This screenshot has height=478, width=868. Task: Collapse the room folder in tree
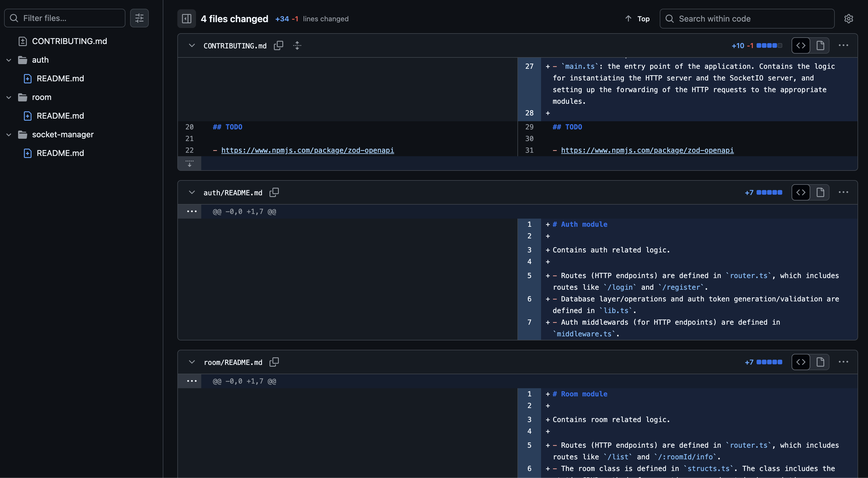click(x=9, y=97)
